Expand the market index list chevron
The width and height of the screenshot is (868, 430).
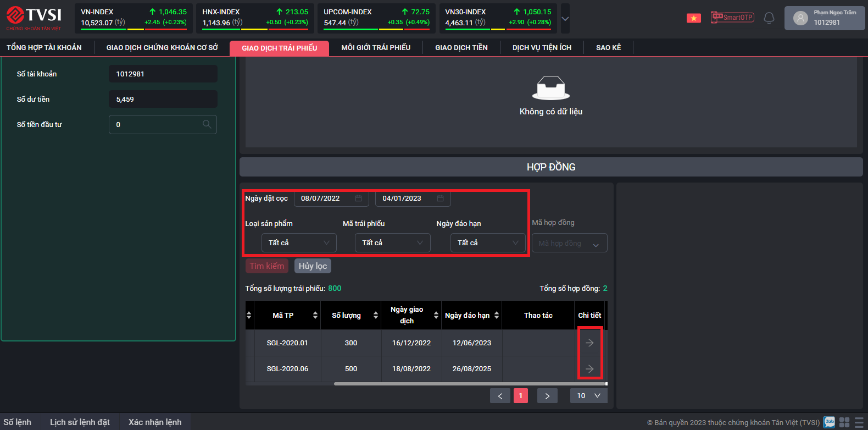565,19
